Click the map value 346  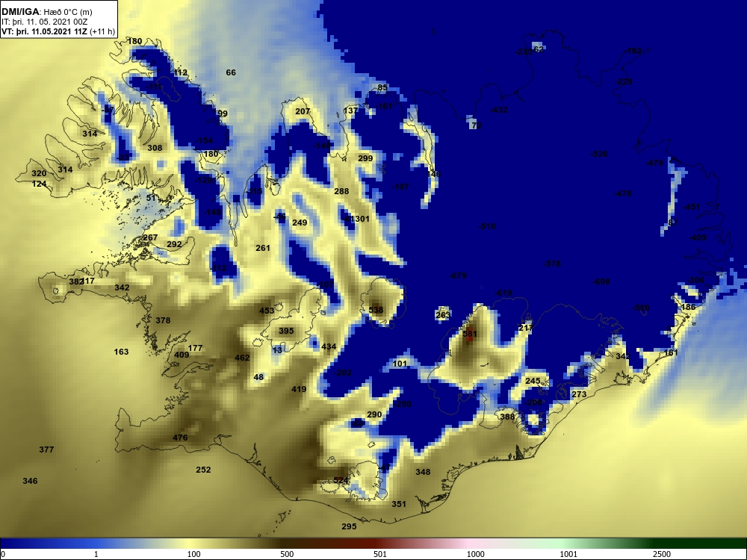coord(30,481)
